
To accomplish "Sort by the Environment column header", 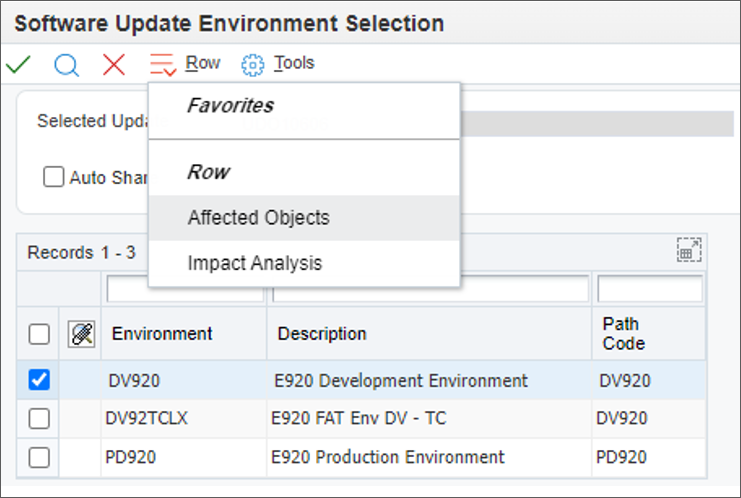I will [x=162, y=334].
